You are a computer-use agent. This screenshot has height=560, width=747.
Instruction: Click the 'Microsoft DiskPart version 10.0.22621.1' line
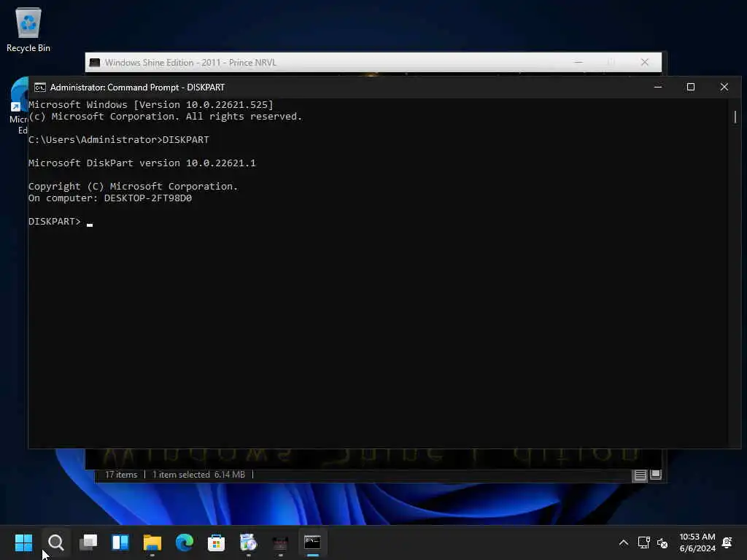[142, 163]
